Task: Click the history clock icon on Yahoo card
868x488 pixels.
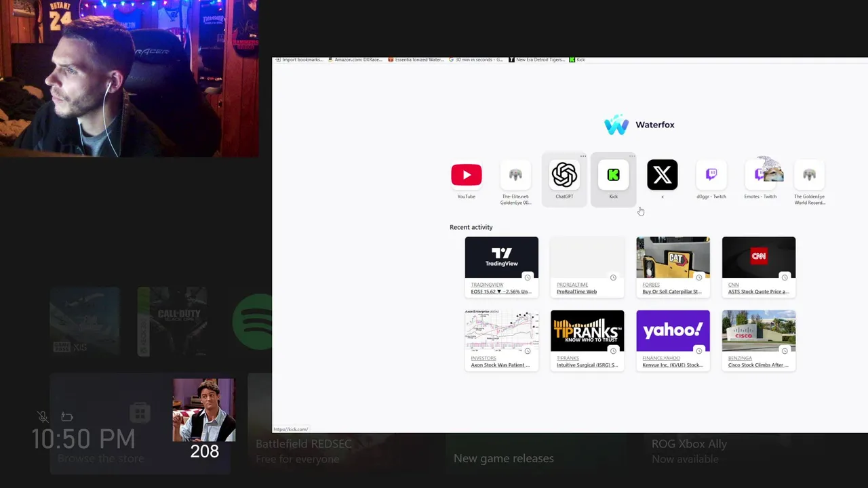Action: tap(699, 350)
